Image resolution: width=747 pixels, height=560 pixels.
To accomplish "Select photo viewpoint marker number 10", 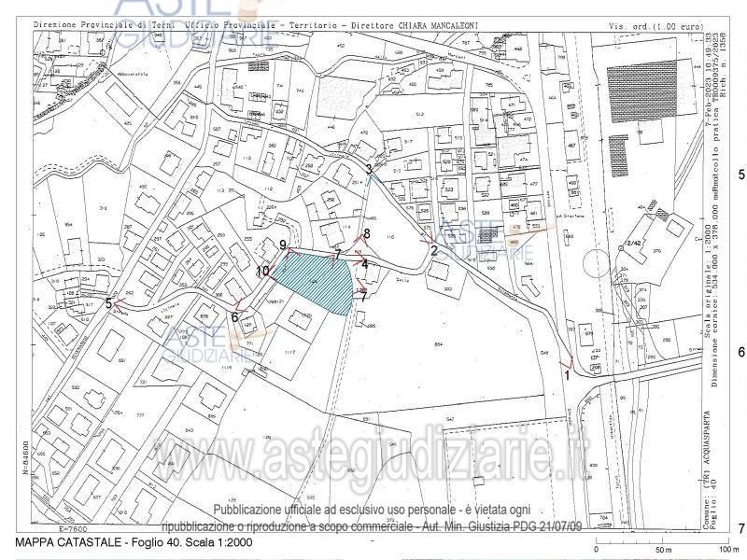I will pos(262,271).
